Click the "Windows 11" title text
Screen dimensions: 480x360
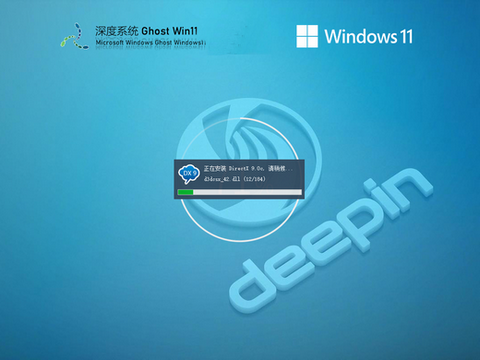tap(368, 36)
